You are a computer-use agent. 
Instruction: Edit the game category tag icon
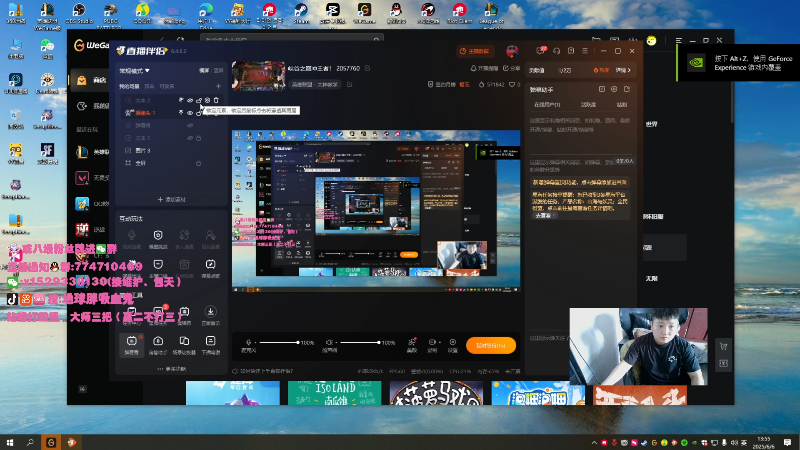(349, 84)
